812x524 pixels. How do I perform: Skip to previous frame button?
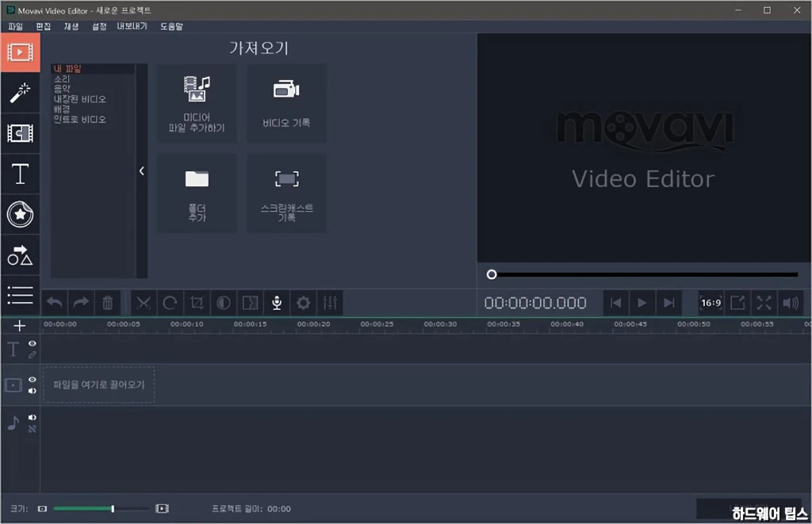(615, 303)
